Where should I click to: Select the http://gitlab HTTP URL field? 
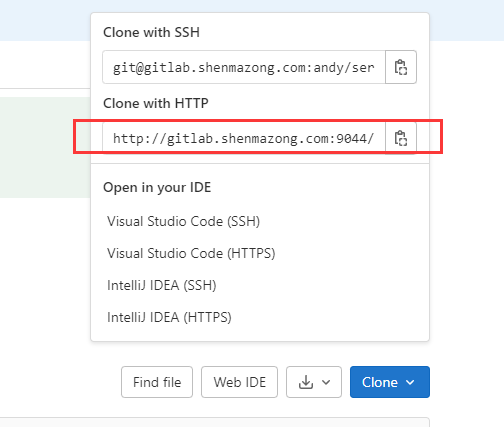pos(244,138)
